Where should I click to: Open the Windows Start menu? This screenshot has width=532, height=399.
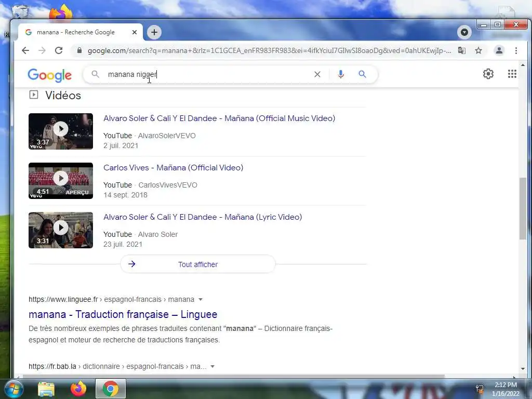click(x=13, y=389)
